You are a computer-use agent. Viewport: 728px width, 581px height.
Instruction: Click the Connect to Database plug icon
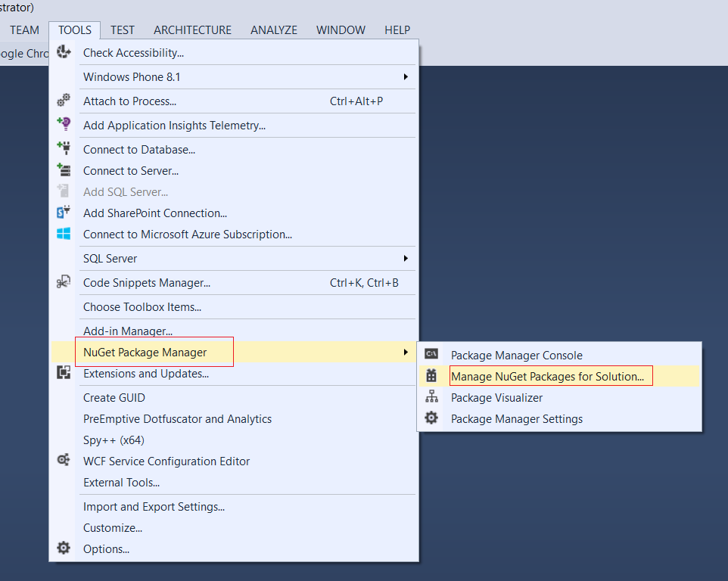(64, 149)
